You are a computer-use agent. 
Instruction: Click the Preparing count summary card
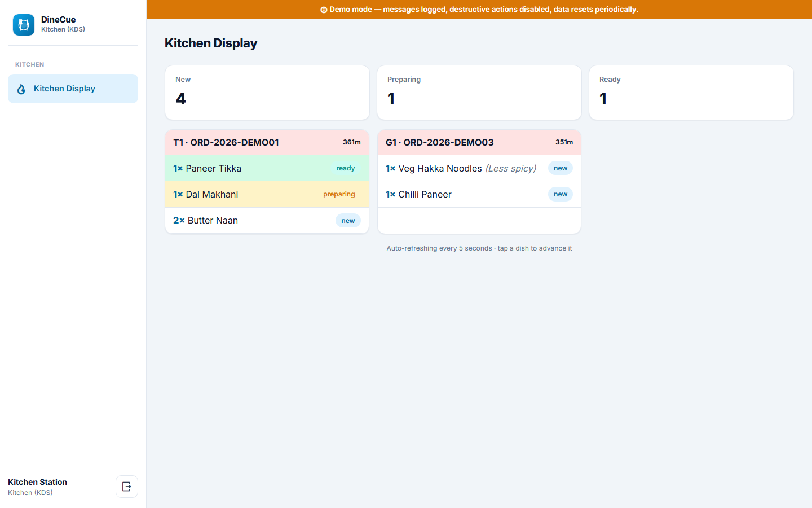(x=479, y=93)
